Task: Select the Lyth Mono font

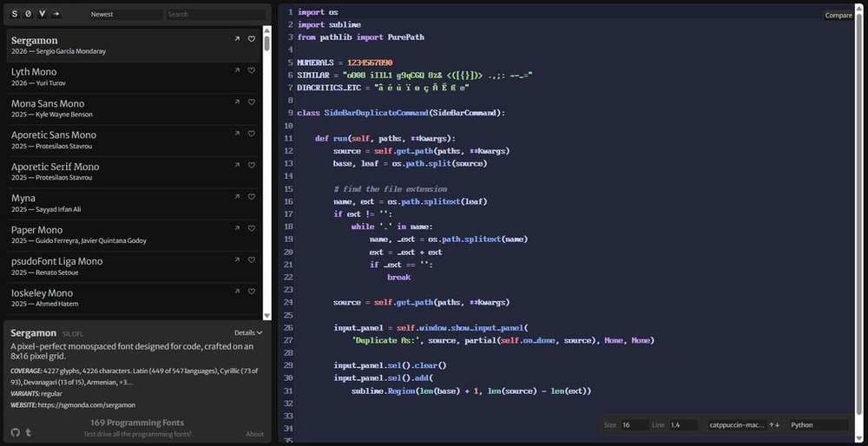Action: [x=133, y=77]
